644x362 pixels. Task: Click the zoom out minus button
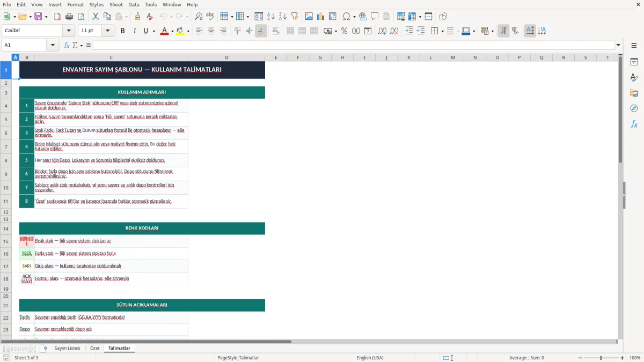(x=580, y=358)
